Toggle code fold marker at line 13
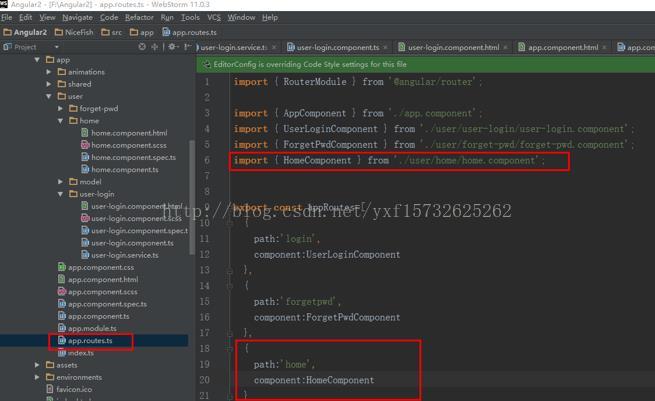The width and height of the screenshot is (655, 401). (x=230, y=270)
